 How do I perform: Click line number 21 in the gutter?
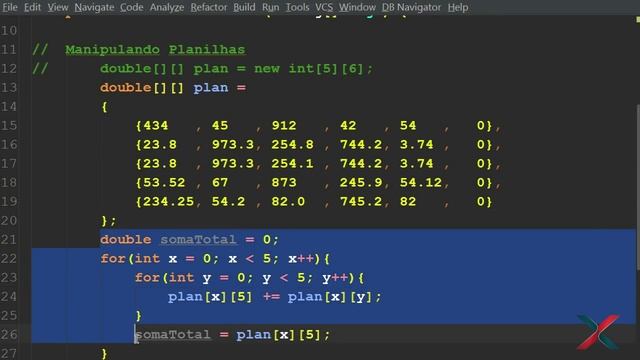point(9,240)
